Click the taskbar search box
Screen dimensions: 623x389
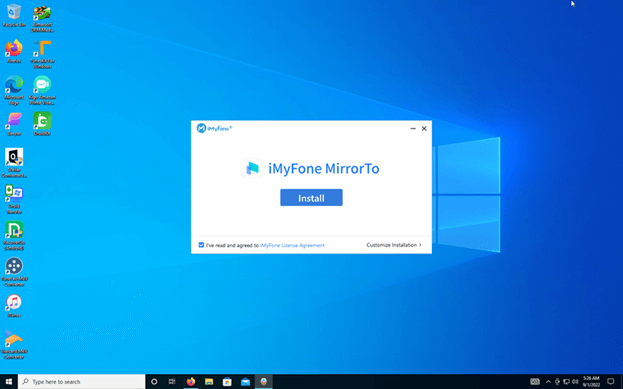click(x=82, y=381)
